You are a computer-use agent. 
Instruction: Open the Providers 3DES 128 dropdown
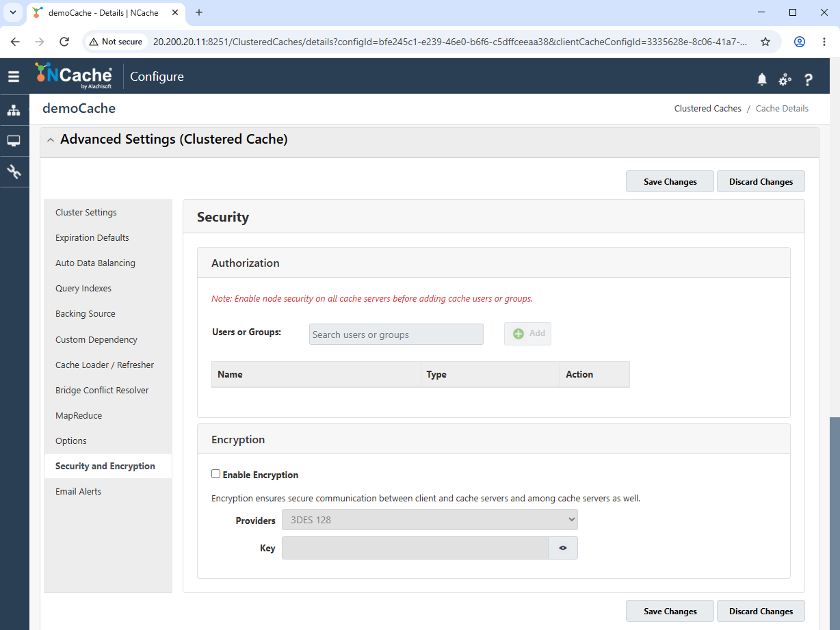coord(431,520)
